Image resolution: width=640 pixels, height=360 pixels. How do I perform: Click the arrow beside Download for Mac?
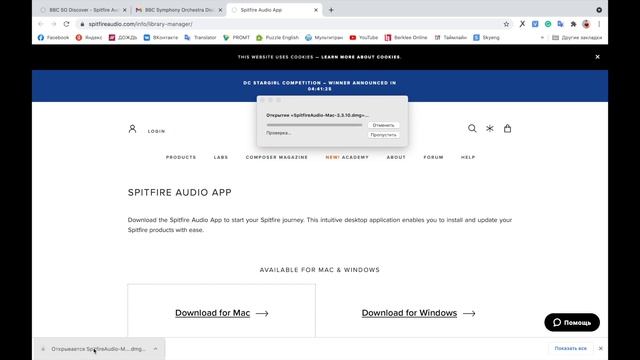coord(262,313)
